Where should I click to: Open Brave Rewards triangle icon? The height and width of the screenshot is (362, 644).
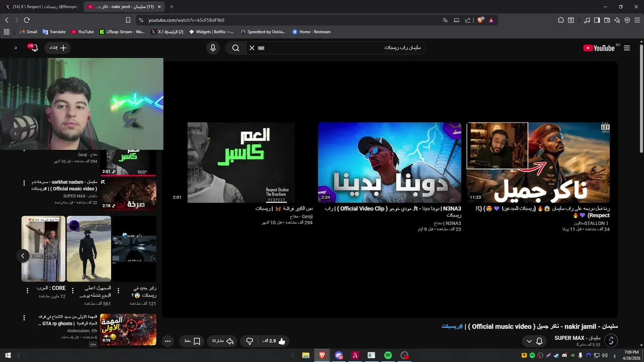tap(491, 20)
